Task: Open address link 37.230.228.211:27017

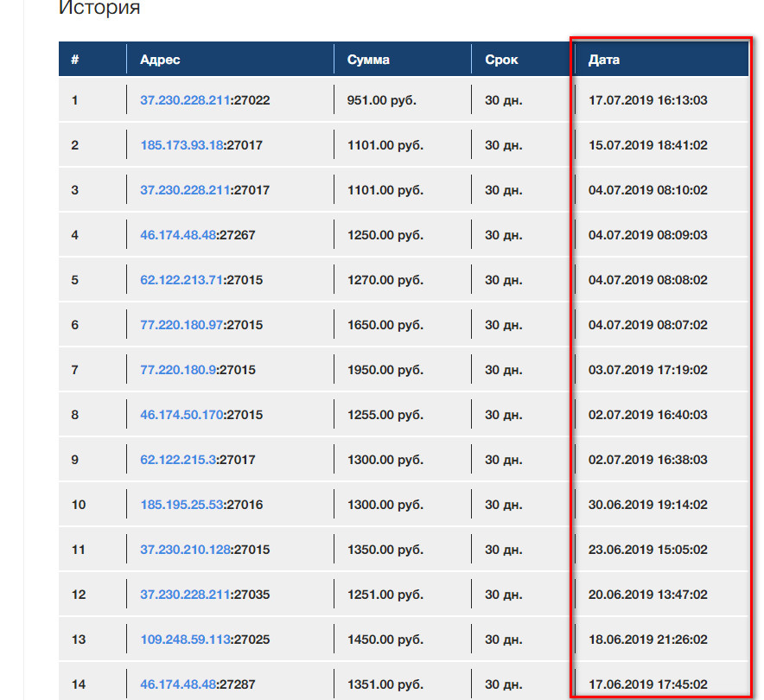Action: [205, 190]
